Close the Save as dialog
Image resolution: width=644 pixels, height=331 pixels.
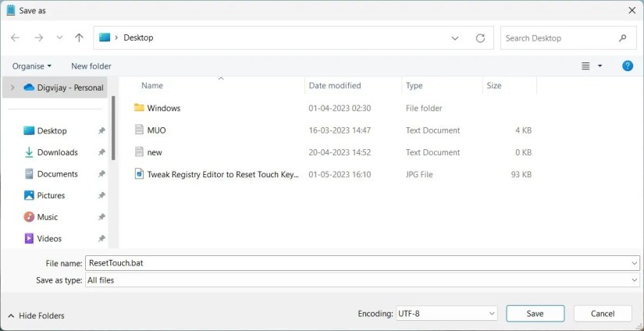(632, 11)
